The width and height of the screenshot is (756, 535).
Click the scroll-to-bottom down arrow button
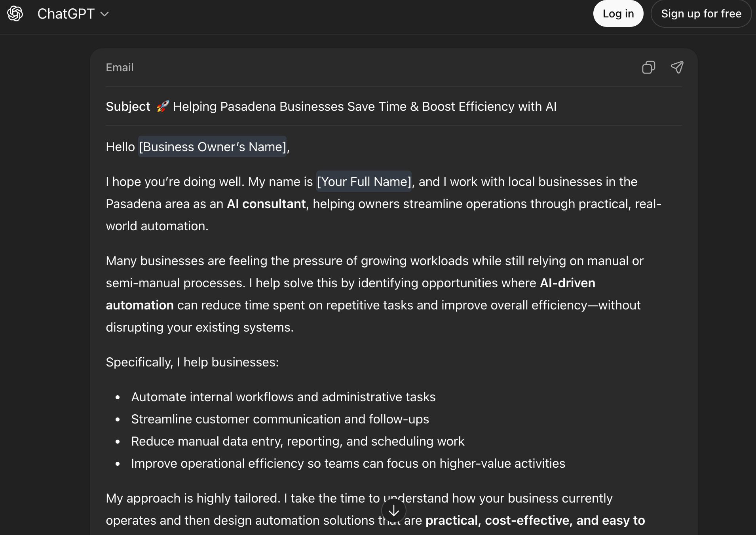(393, 511)
